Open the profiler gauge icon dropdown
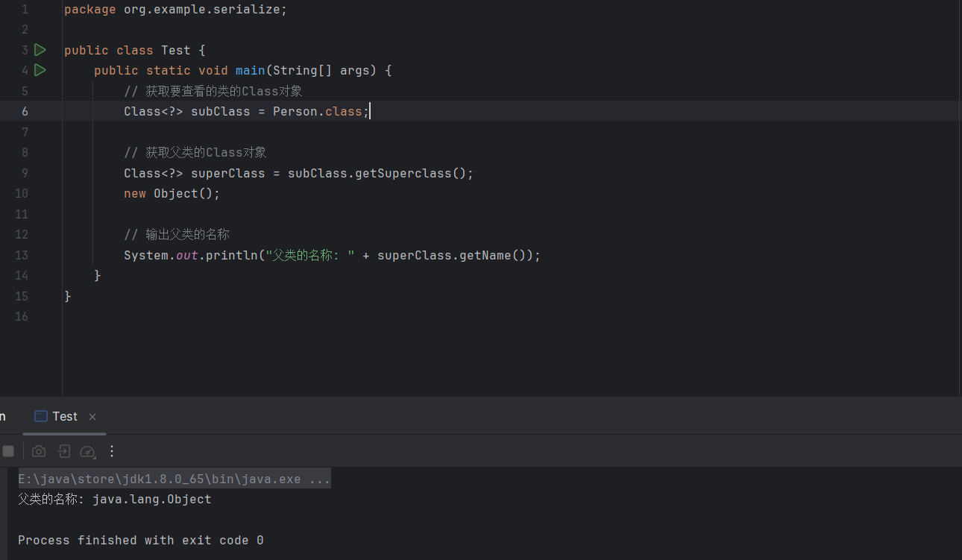 pos(88,451)
